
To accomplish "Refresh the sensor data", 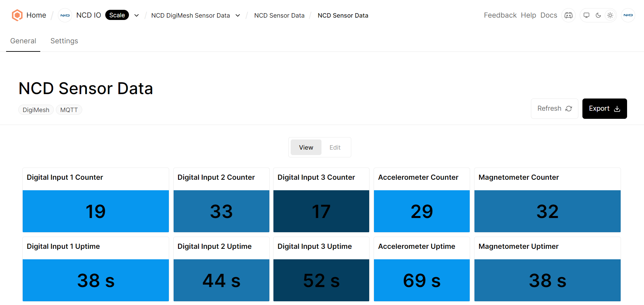I will pos(554,108).
